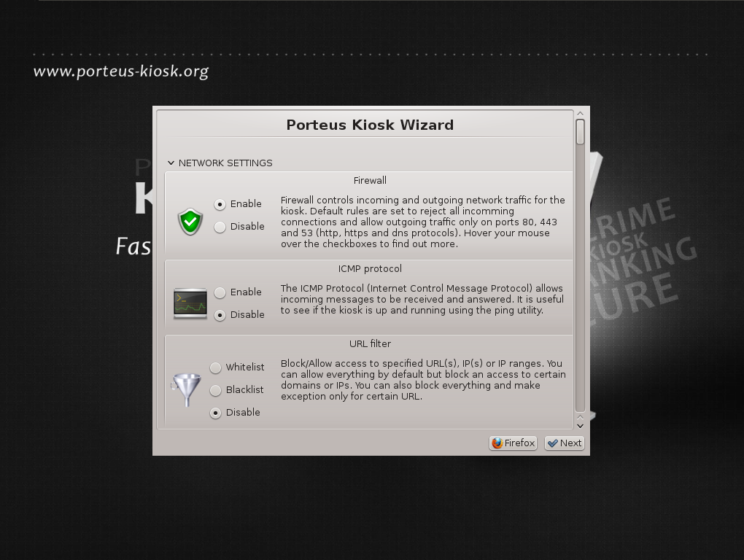Select Enable for Firewall
The height and width of the screenshot is (560, 744).
220,204
